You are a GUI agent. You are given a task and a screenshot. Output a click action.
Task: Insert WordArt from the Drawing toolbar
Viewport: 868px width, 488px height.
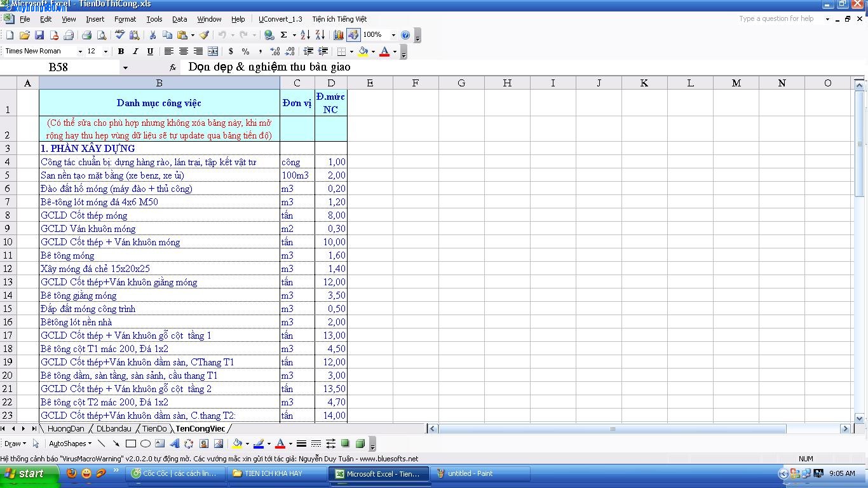[x=174, y=444]
